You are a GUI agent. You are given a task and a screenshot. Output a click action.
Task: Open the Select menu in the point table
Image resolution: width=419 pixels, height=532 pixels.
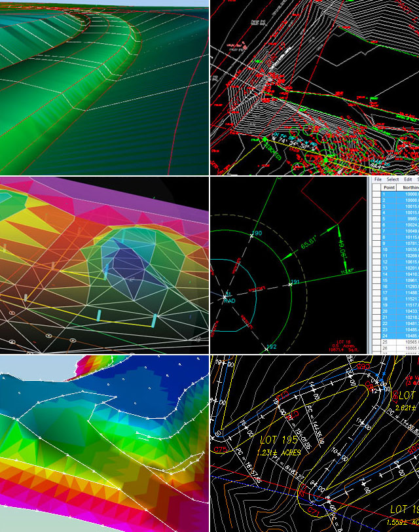pos(393,179)
